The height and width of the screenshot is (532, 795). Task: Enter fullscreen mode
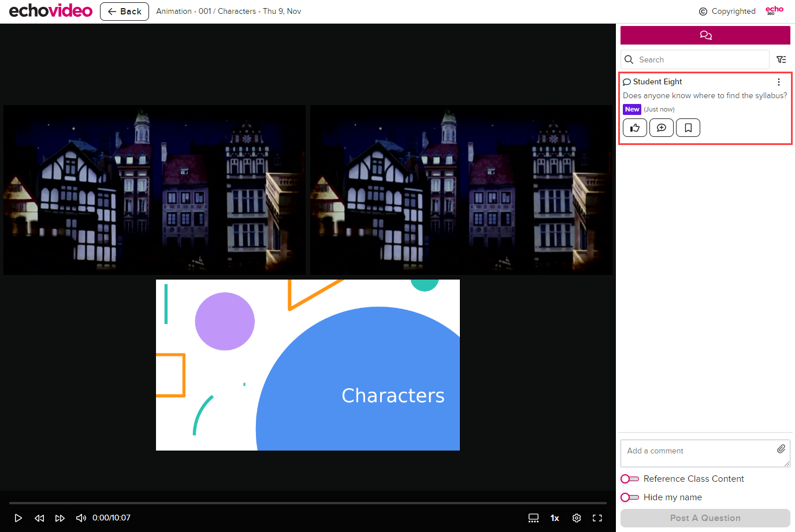[x=597, y=518]
